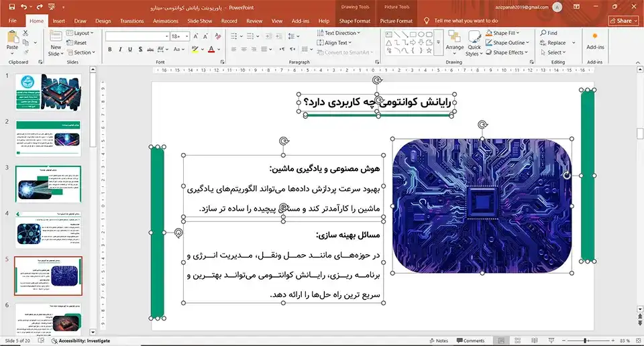The width and height of the screenshot is (644, 346).
Task: Click the New Slide icon
Action: pyautogui.click(x=56, y=37)
